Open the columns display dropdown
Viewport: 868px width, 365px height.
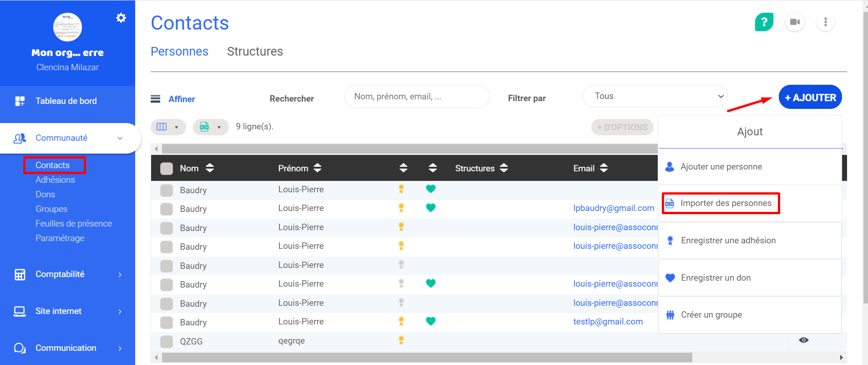pos(168,127)
